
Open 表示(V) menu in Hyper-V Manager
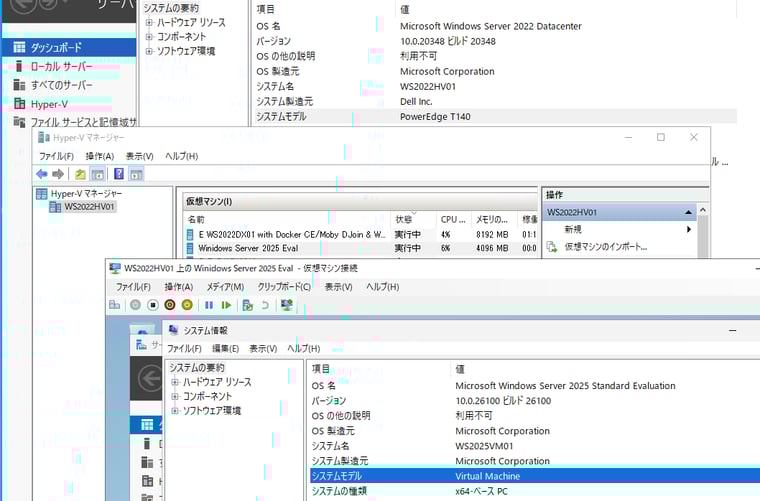coord(140,156)
